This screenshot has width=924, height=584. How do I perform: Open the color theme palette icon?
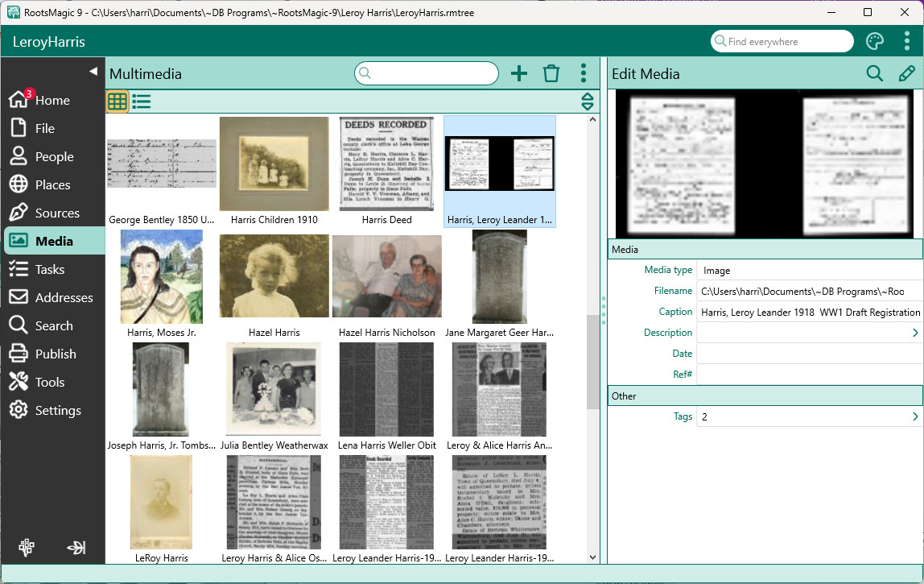click(875, 42)
